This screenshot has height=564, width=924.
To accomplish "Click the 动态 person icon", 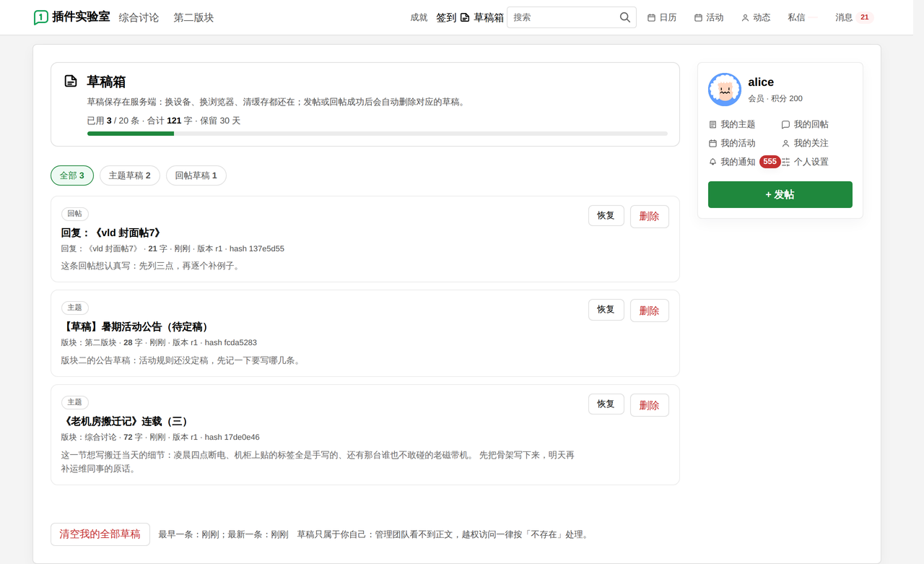I will pos(745,17).
